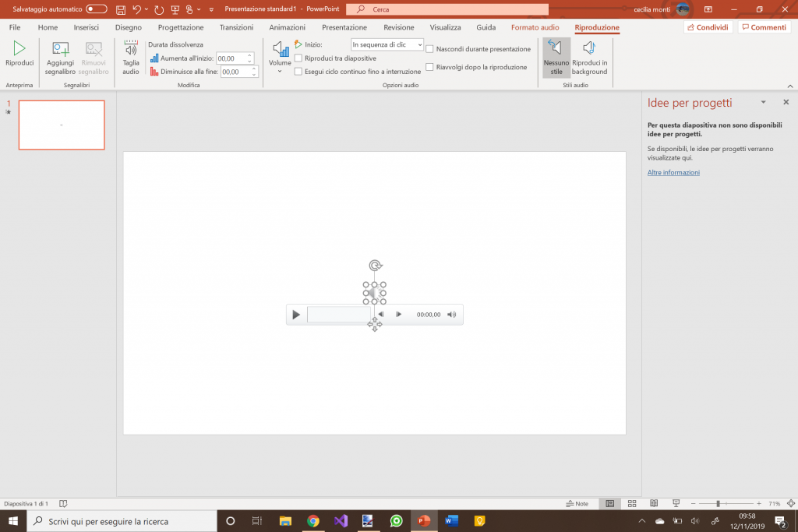Open the Taglia audio tool
This screenshot has width=798, height=532.
tap(131, 58)
